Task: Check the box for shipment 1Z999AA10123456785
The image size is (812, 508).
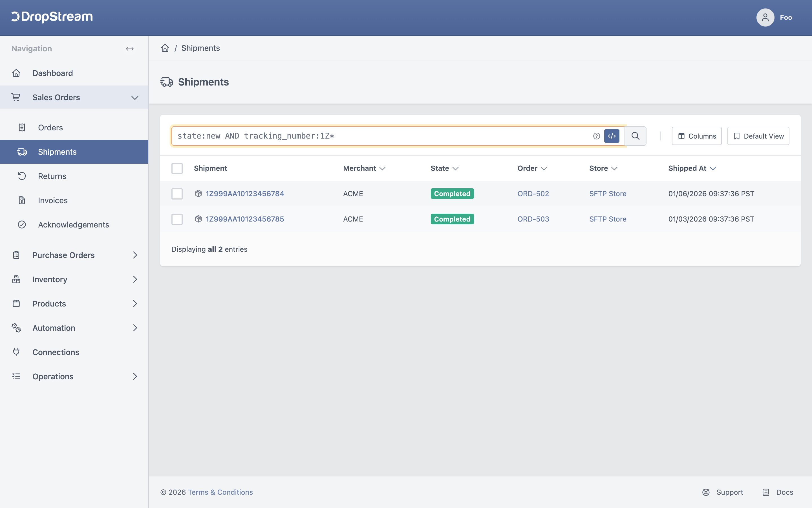Action: pos(177,219)
